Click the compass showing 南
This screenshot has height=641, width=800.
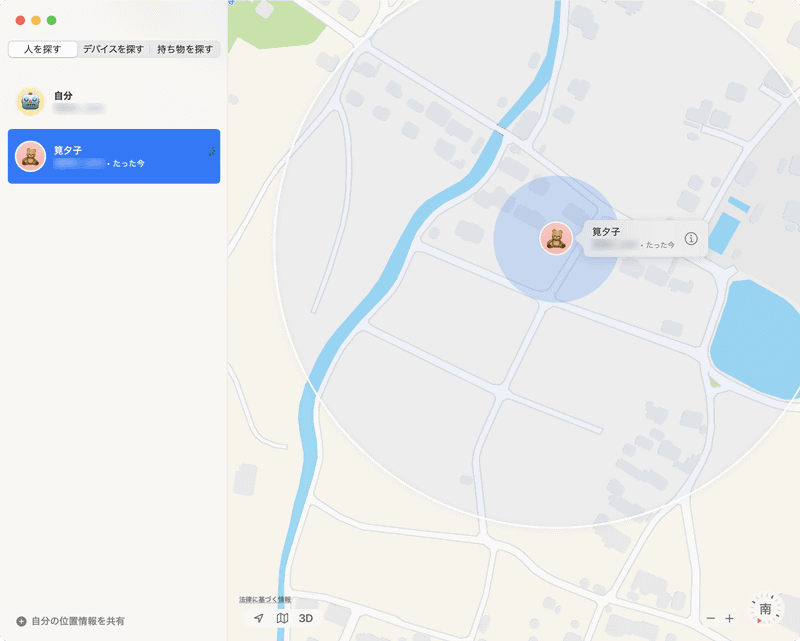click(x=765, y=609)
